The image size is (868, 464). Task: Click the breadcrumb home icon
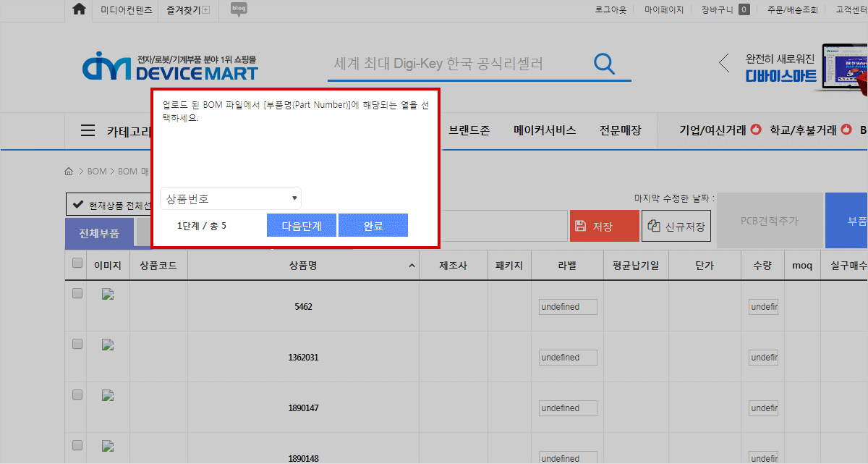click(x=69, y=172)
